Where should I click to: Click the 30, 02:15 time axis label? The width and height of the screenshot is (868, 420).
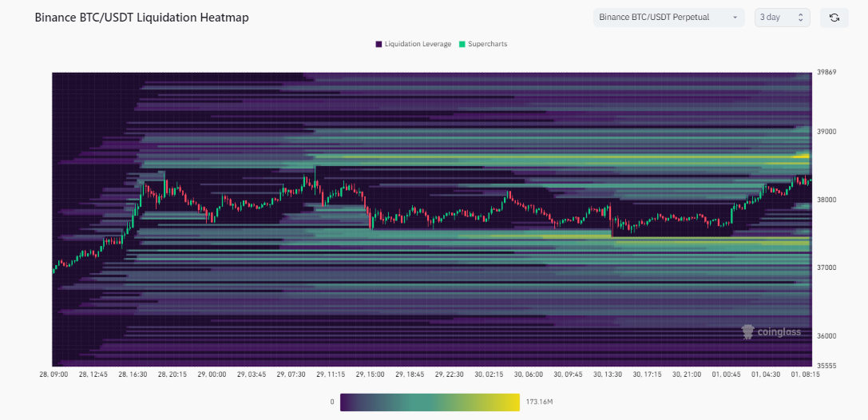point(487,374)
